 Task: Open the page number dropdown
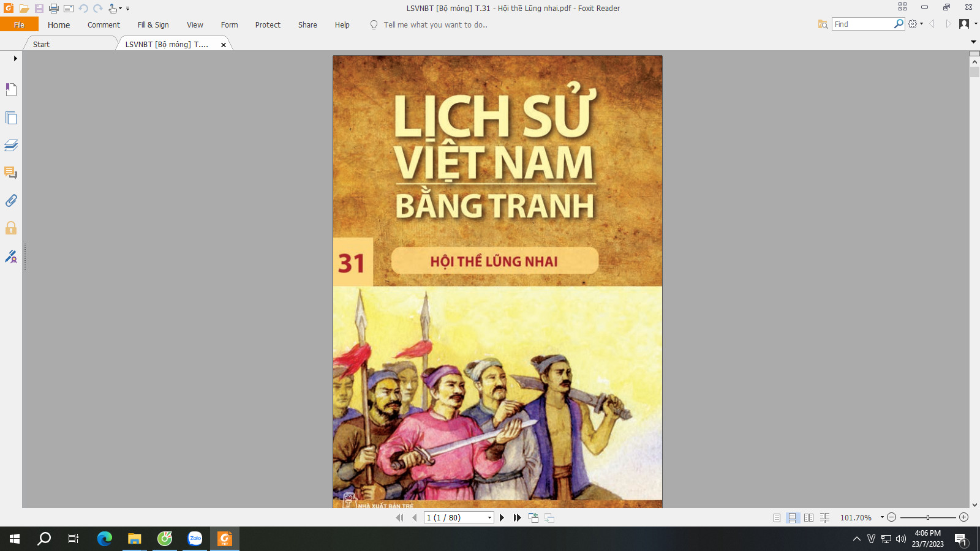coord(489,518)
